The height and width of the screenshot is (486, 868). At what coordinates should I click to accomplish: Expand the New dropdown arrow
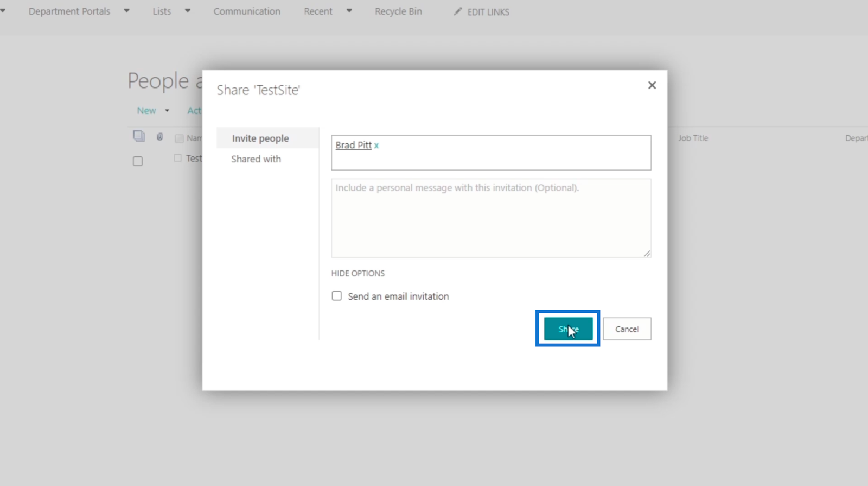(167, 111)
